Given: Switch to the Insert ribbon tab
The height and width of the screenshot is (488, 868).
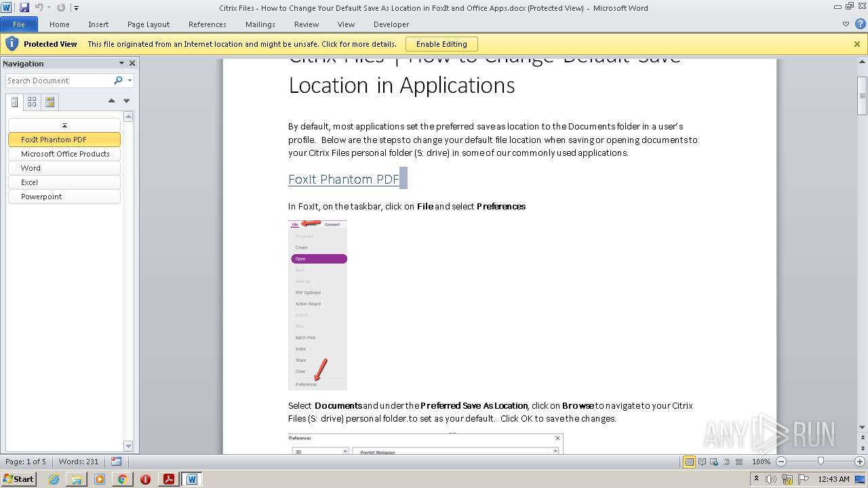Looking at the screenshot, I should pos(98,24).
